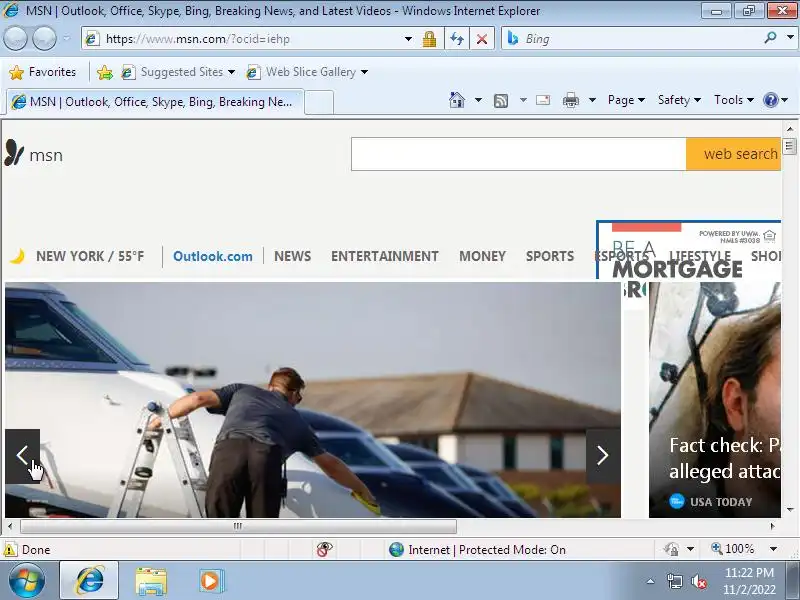Click the yellow web search button
800x600 pixels.
(x=734, y=154)
